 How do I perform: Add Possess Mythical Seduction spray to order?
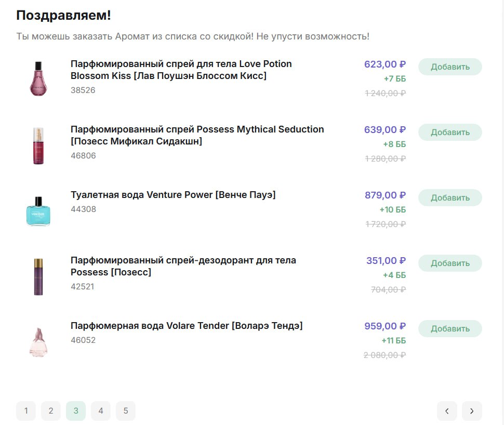click(x=450, y=132)
